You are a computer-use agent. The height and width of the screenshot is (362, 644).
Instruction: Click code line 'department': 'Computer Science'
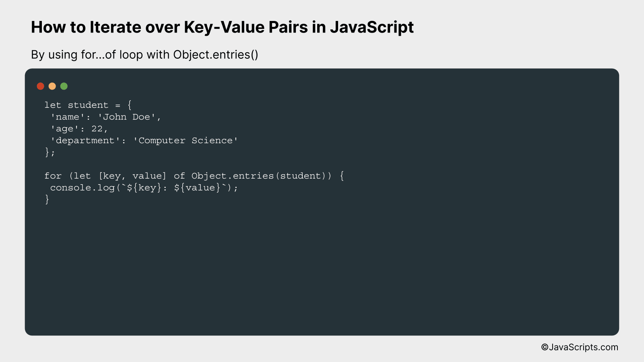tap(144, 141)
